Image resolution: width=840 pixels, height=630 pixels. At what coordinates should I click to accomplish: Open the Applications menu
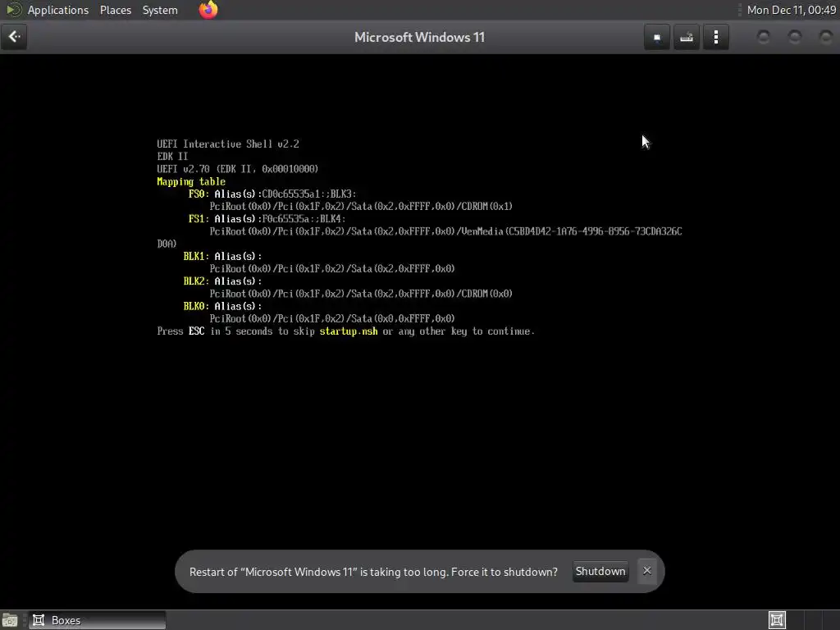click(x=58, y=10)
